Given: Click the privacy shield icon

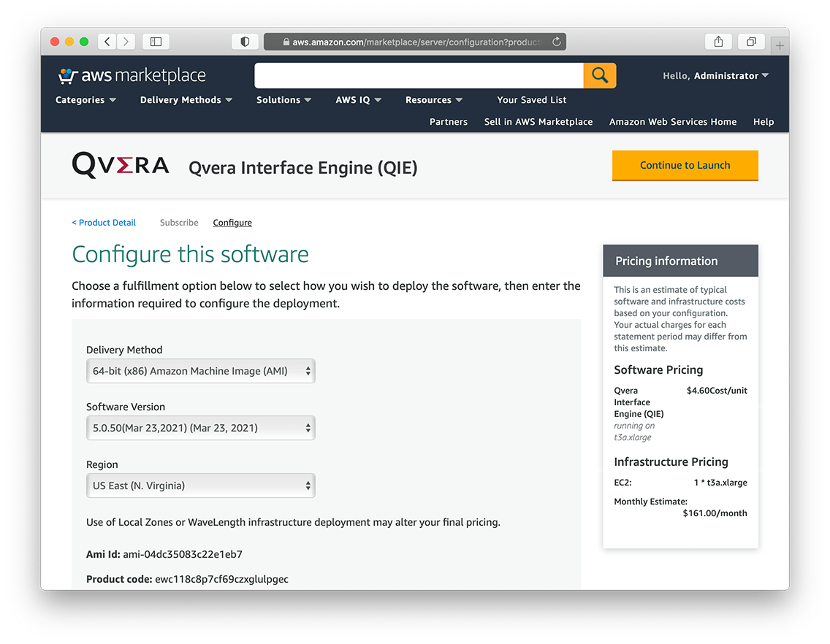Looking at the screenshot, I should tap(245, 42).
